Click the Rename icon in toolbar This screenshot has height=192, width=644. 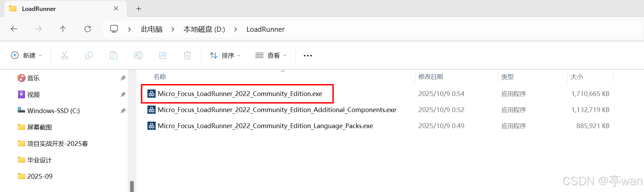[x=138, y=55]
